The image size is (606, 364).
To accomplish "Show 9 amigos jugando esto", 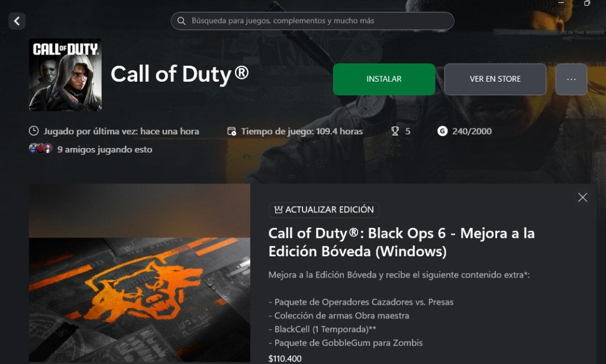I will point(105,150).
